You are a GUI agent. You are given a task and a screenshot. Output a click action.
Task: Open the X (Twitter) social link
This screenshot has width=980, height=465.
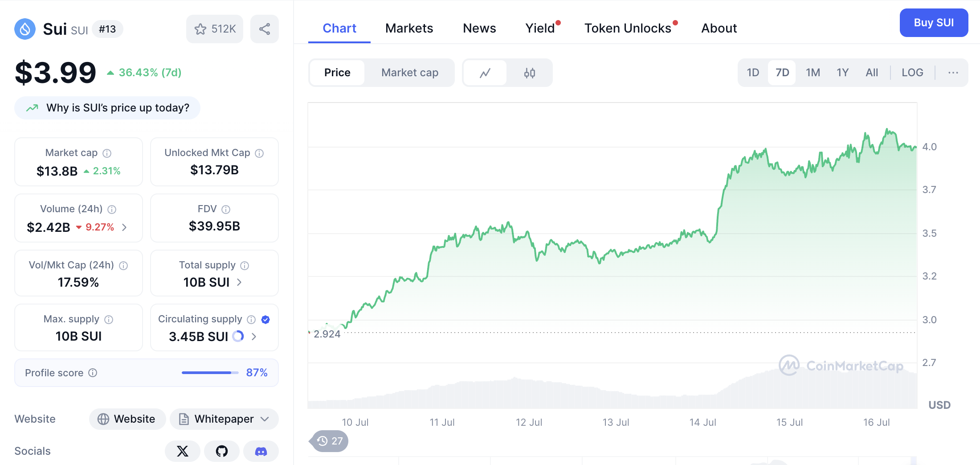click(x=183, y=451)
